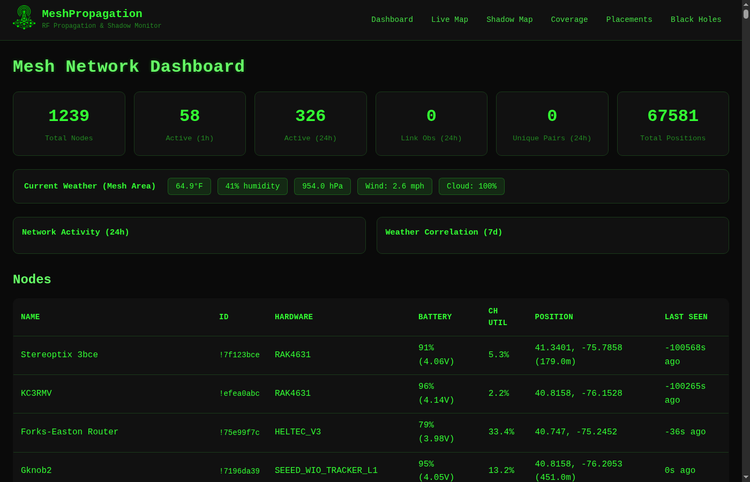Click node ID !7f123bce
750x482 pixels.
tap(239, 355)
